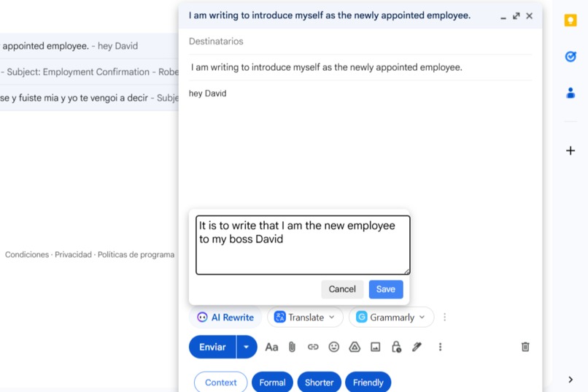Toggle confidential mode lock icon
This screenshot has height=392, width=588.
pyautogui.click(x=396, y=347)
